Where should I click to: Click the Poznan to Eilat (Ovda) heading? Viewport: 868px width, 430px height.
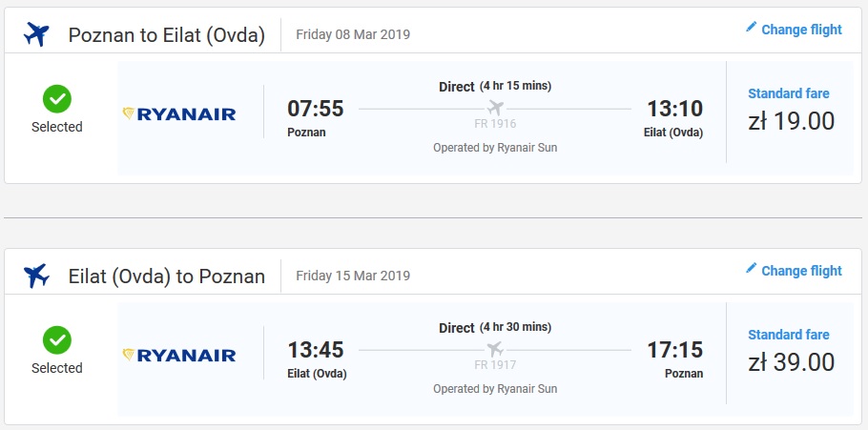point(167,35)
